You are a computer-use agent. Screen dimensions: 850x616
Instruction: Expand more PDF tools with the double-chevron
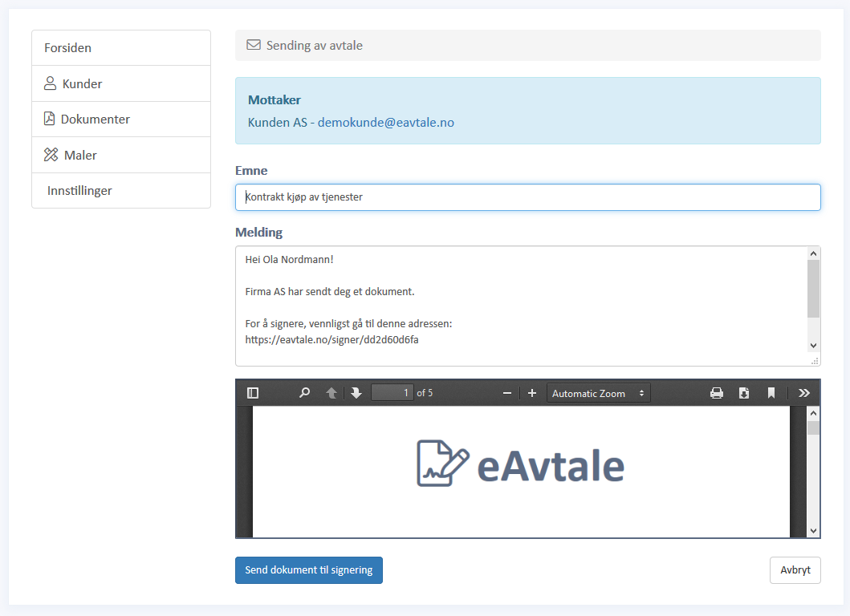pos(803,392)
